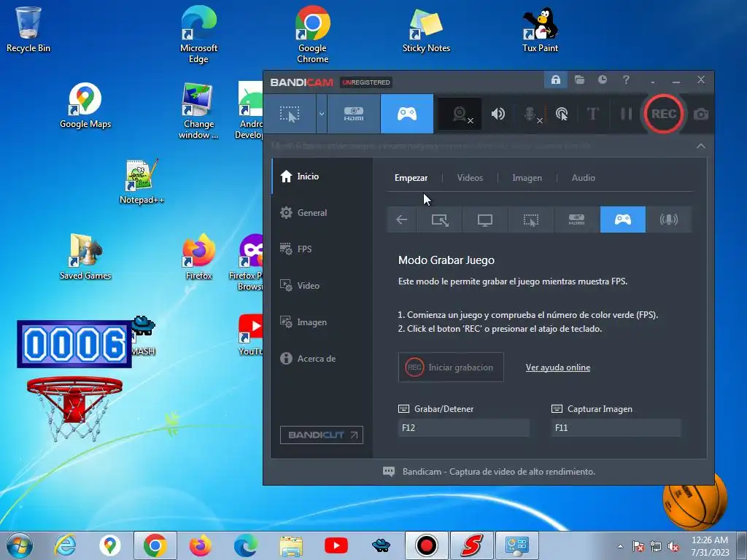The image size is (747, 560).
Task: Collapse the notice bar with chevron arrow
Action: click(x=701, y=146)
